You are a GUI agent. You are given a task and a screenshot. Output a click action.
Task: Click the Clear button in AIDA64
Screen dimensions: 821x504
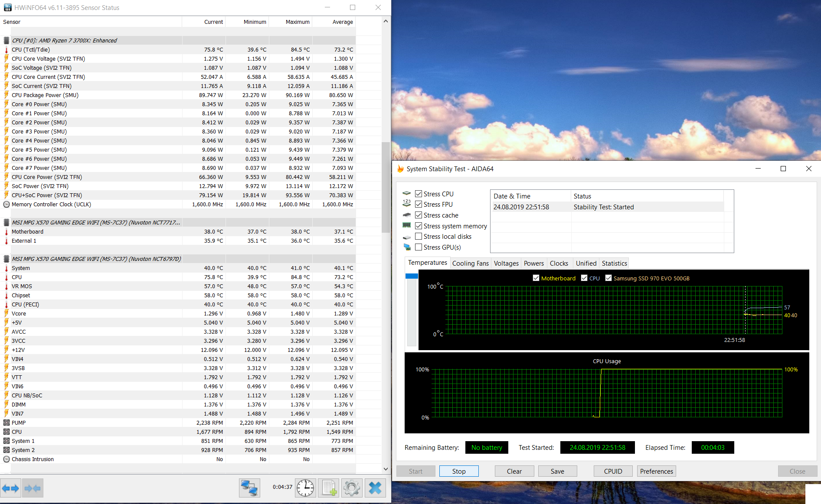point(514,471)
